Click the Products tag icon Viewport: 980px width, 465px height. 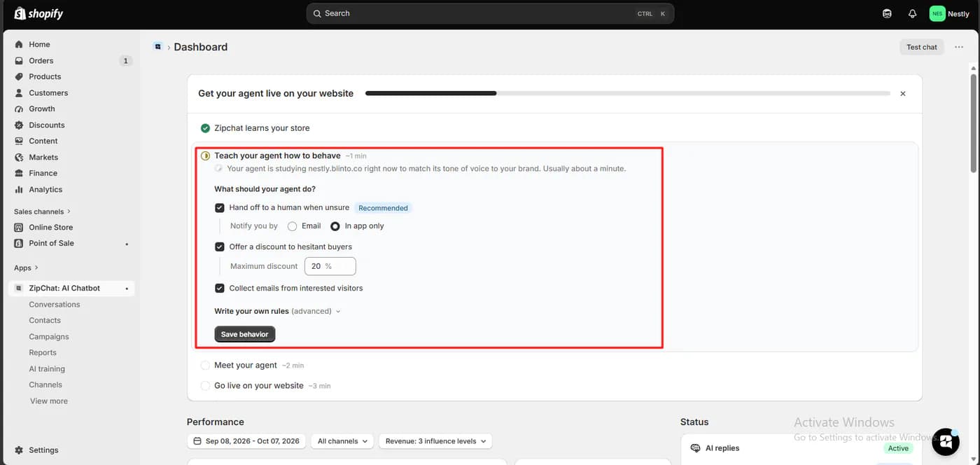[19, 76]
